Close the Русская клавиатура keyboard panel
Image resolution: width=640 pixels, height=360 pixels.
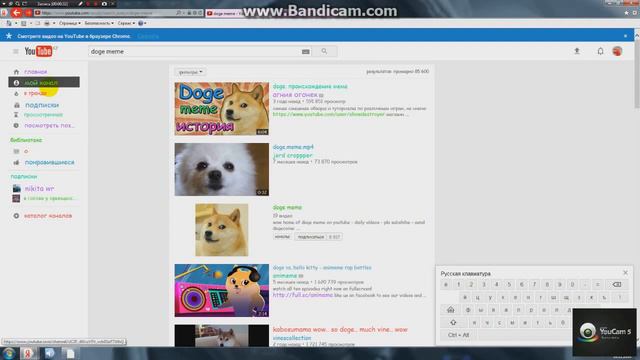tap(625, 273)
